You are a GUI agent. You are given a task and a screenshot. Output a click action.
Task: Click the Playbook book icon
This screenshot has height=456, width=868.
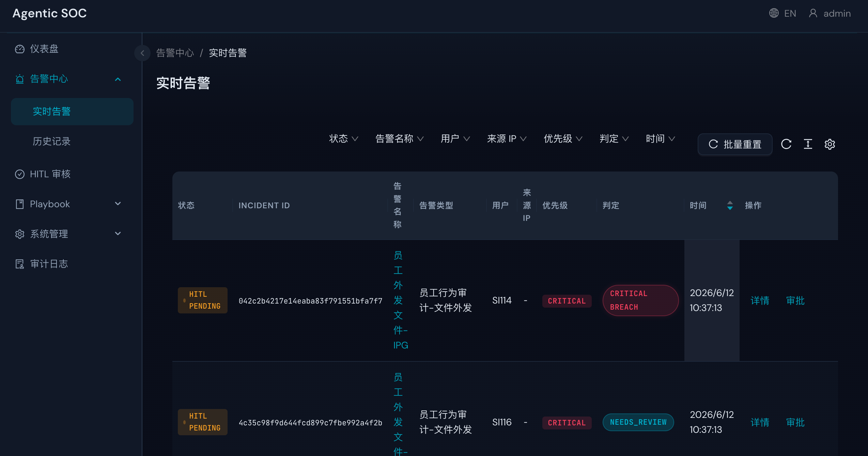(x=20, y=204)
